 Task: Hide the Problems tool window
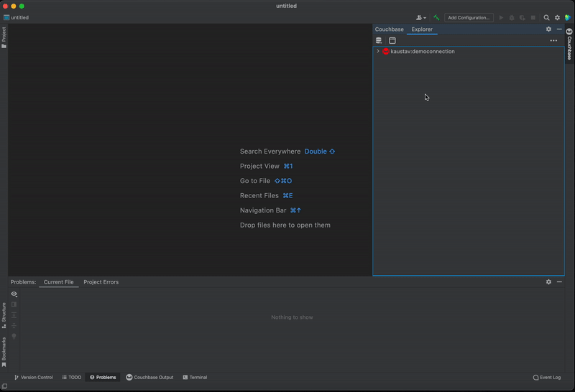pos(559,281)
